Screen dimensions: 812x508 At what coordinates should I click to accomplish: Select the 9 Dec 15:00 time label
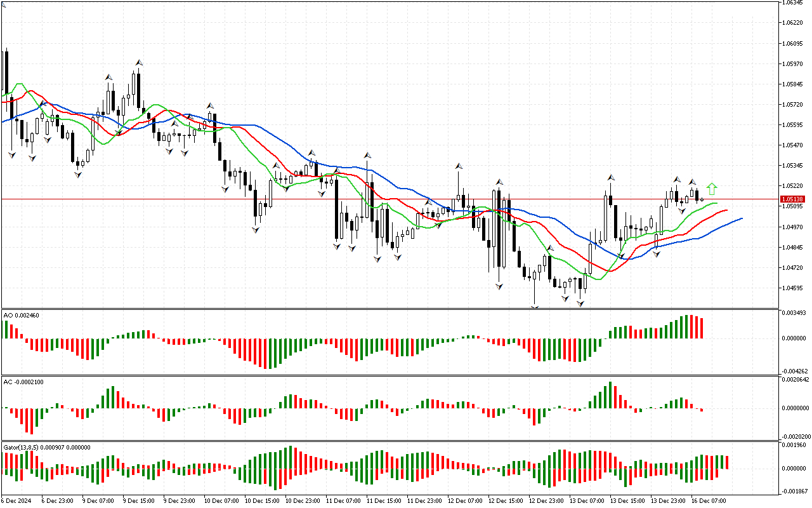coord(138,500)
